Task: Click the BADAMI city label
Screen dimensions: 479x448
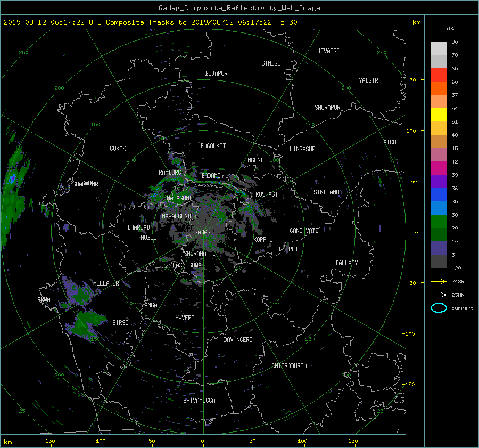Action: [211, 176]
